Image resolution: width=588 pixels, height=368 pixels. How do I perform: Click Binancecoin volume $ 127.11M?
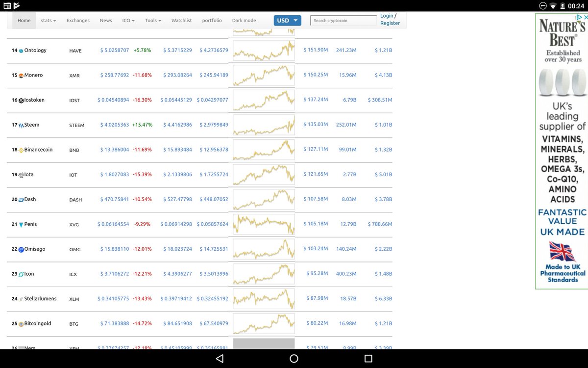click(316, 149)
